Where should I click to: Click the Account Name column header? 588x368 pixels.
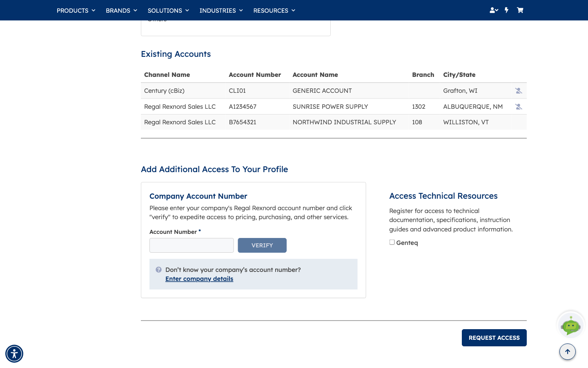(x=315, y=75)
